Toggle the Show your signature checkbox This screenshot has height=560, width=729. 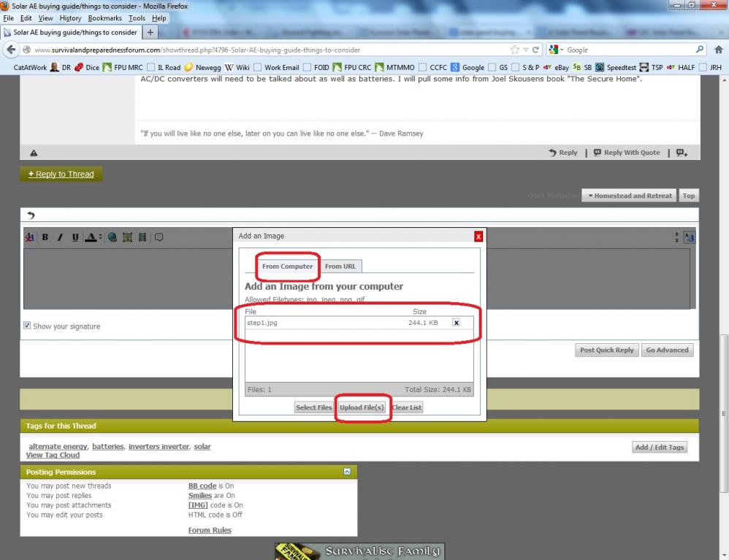point(28,326)
